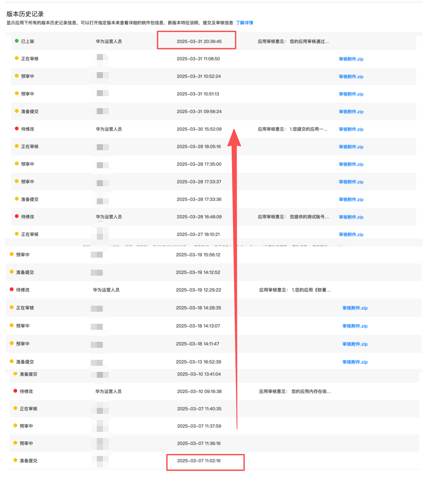Image resolution: width=448 pixels, height=486 pixels.
Task: Open 审核附件.zip in 2025-03-13 16:52:39 row
Action: 355,362
